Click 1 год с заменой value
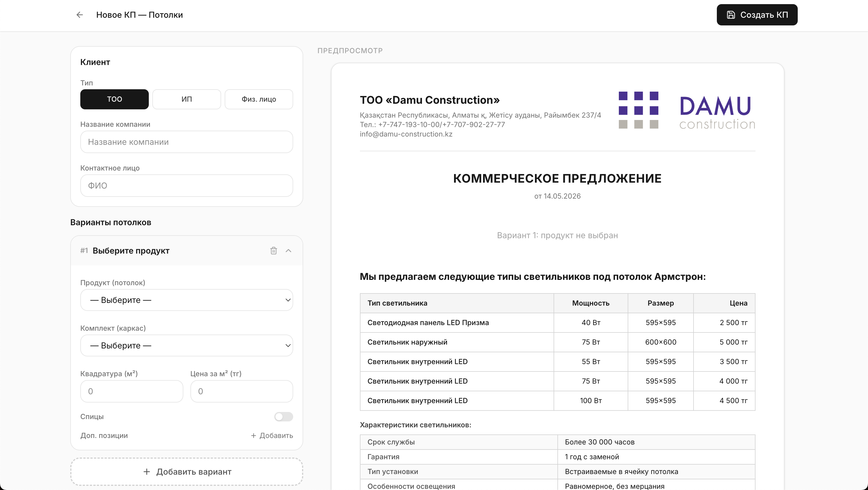The image size is (868, 490). (x=592, y=457)
